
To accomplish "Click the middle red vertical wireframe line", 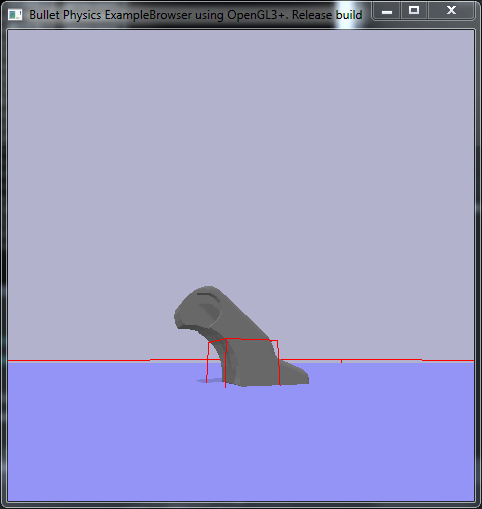I will tap(226, 363).
